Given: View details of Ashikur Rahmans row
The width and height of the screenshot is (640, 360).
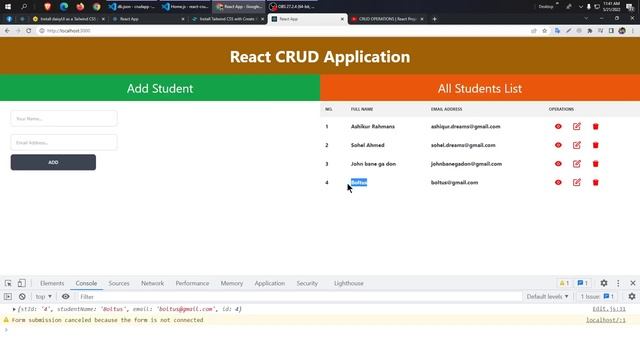Looking at the screenshot, I should [x=558, y=127].
